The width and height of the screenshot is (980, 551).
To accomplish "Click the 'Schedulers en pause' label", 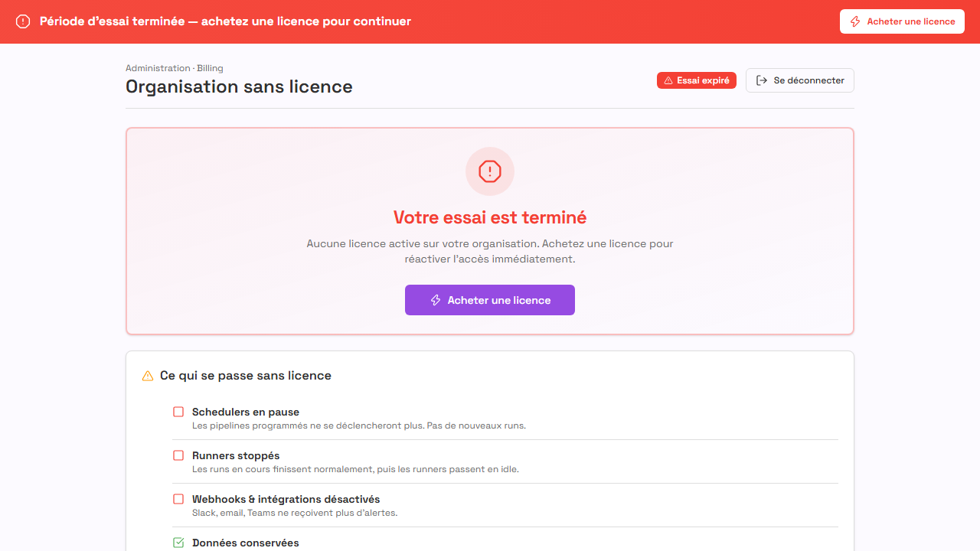I will (x=246, y=412).
